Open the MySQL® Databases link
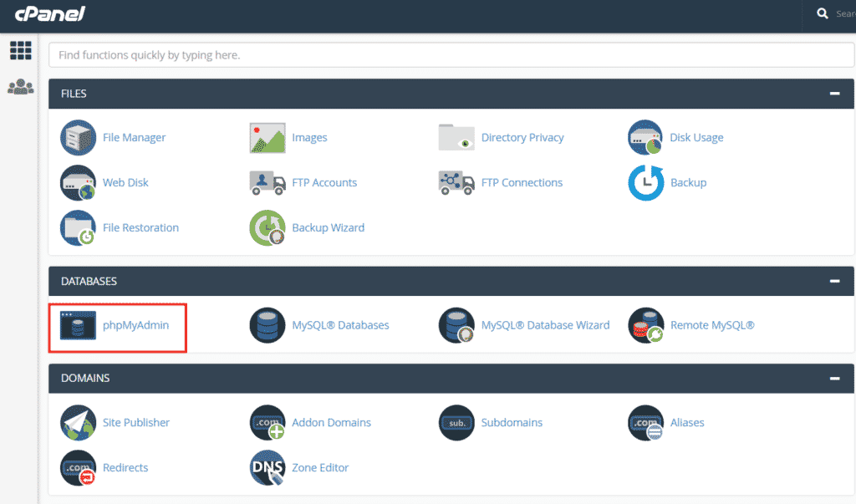856x504 pixels. point(341,325)
